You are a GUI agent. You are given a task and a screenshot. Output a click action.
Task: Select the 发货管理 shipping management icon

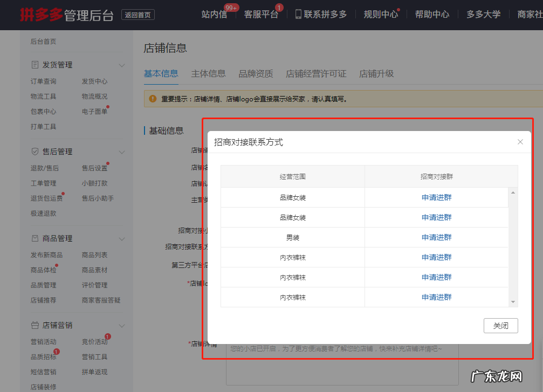pyautogui.click(x=35, y=64)
